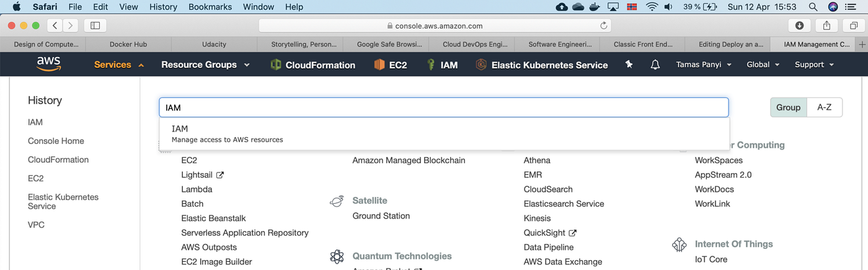
Task: Click the Safari share icon
Action: [x=826, y=25]
